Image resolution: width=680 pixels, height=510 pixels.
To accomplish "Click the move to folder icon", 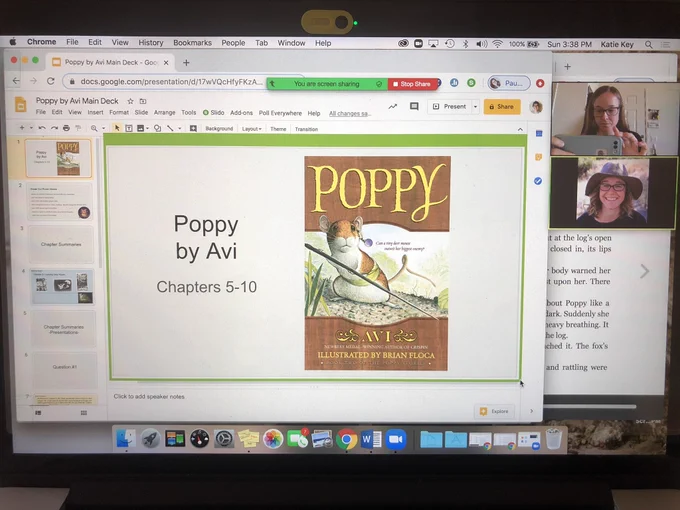I will click(143, 101).
